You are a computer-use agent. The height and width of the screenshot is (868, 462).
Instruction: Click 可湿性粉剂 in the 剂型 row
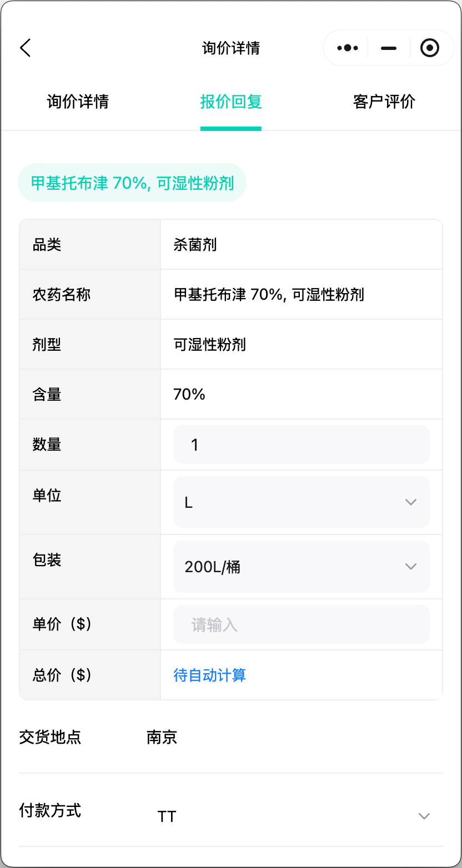[210, 345]
